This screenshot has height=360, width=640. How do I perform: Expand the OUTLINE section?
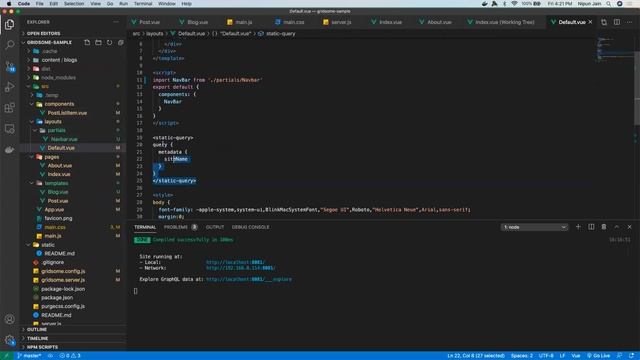37,329
